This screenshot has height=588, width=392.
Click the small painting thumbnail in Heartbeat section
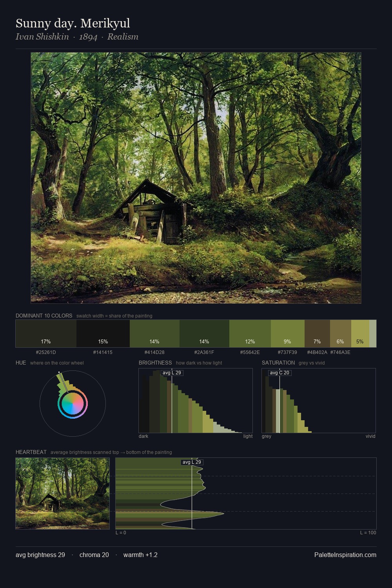[x=63, y=494]
